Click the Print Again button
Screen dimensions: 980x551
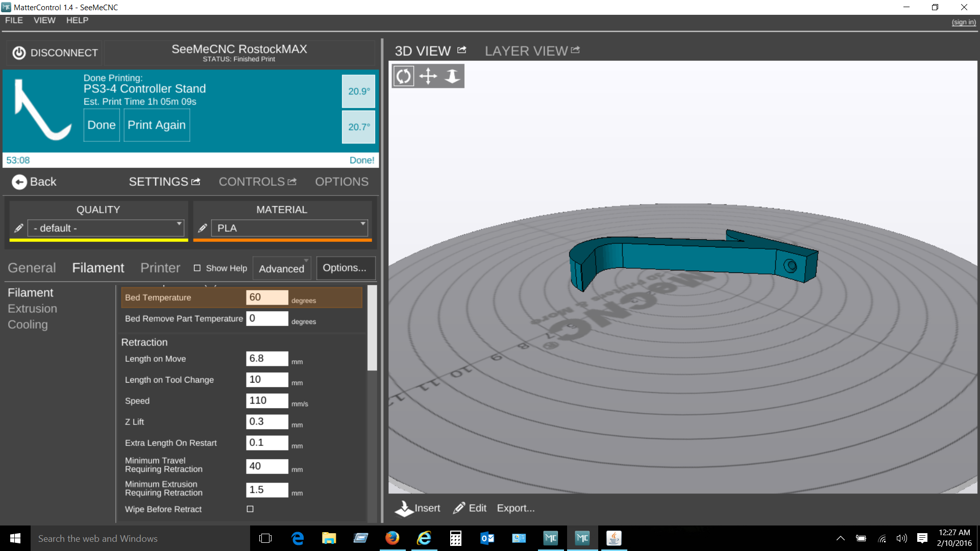[157, 125]
